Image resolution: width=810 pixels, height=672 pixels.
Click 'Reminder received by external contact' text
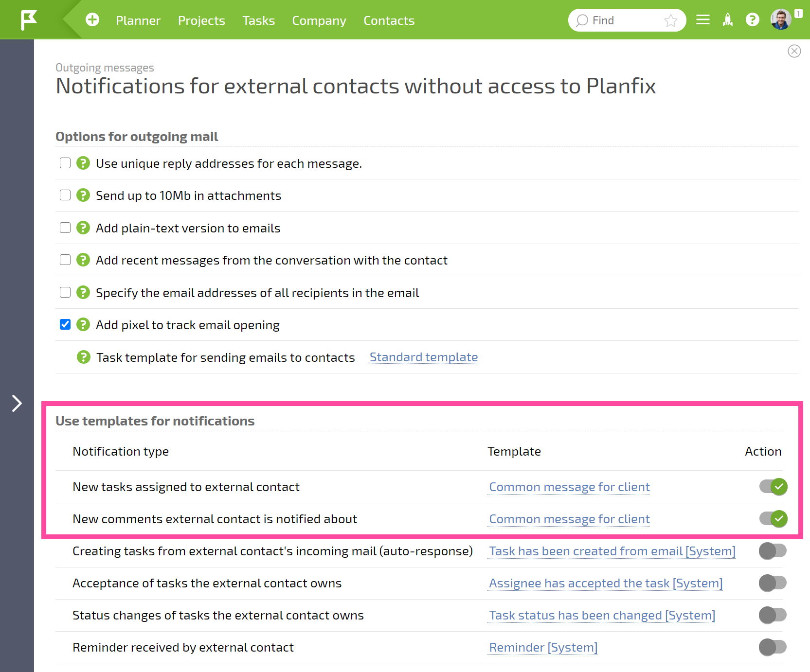[x=183, y=647]
